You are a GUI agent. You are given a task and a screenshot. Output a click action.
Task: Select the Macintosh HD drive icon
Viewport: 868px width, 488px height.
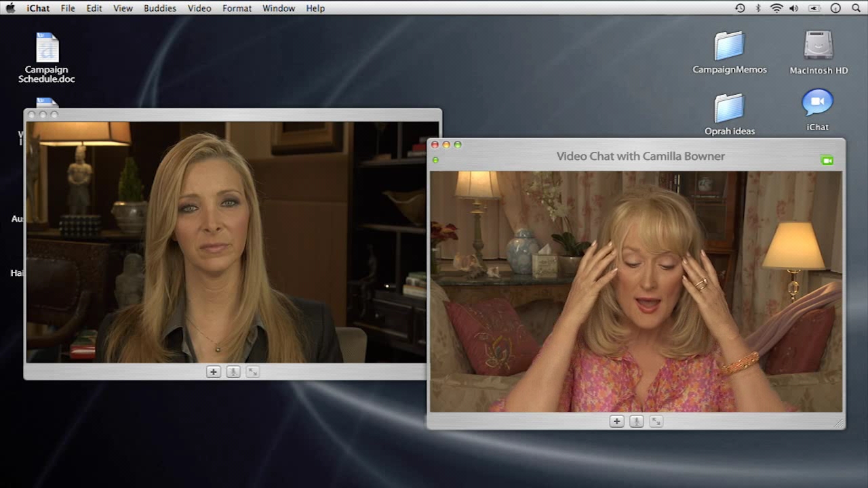(818, 53)
